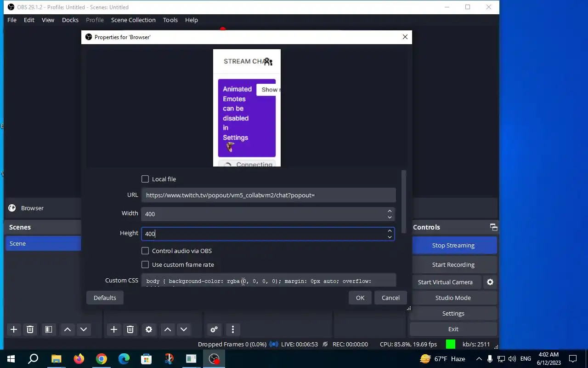Open Microsoft Edge from the taskbar
588x368 pixels.
pyautogui.click(x=124, y=359)
